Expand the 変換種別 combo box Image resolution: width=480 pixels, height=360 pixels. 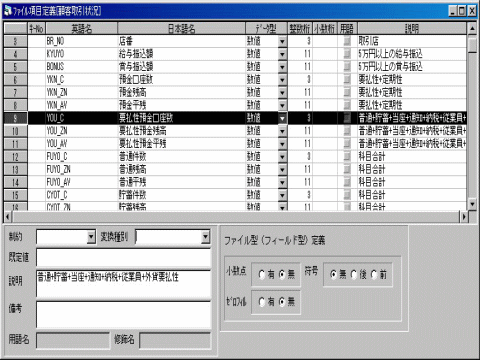[x=206, y=237]
